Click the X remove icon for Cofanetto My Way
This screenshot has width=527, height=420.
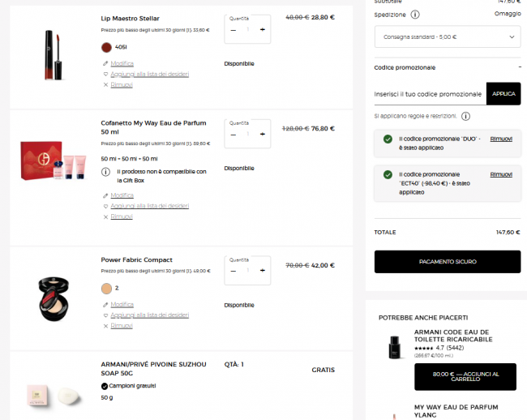tap(105, 216)
